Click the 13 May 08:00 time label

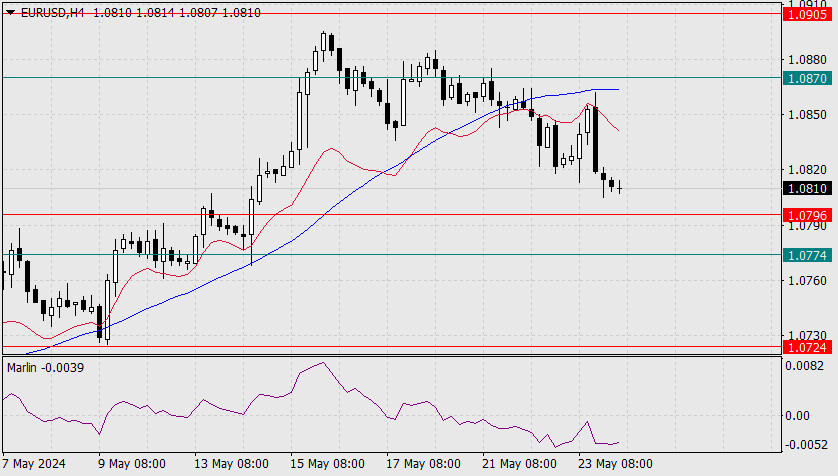231,464
